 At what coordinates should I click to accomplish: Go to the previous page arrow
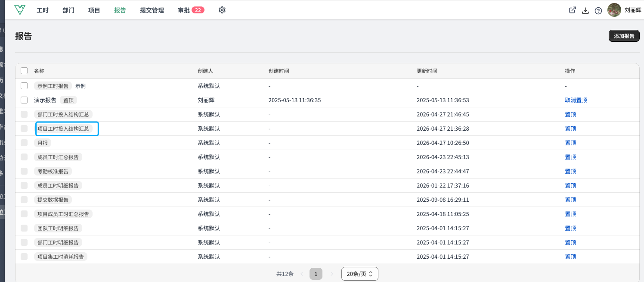coord(302,274)
